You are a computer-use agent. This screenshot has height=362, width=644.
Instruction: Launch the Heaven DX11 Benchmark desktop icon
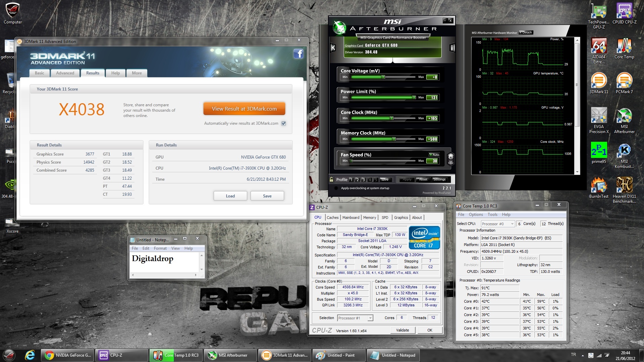click(624, 190)
